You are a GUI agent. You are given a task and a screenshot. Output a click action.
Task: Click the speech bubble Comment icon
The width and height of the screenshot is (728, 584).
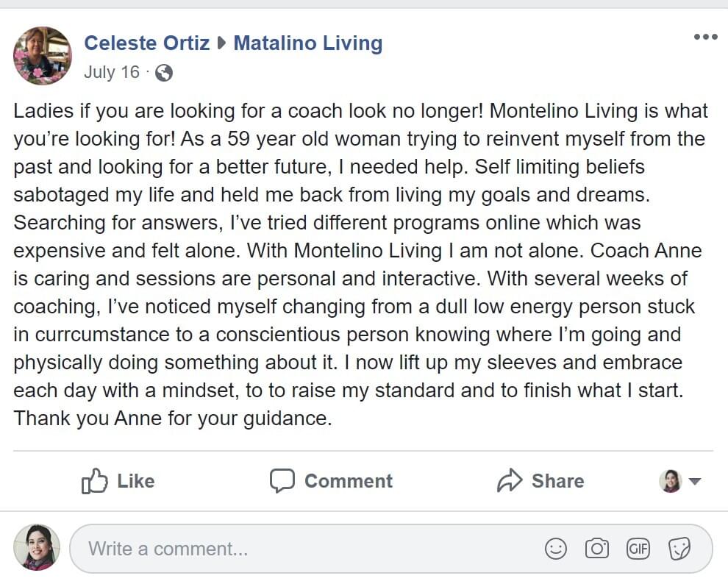click(282, 481)
